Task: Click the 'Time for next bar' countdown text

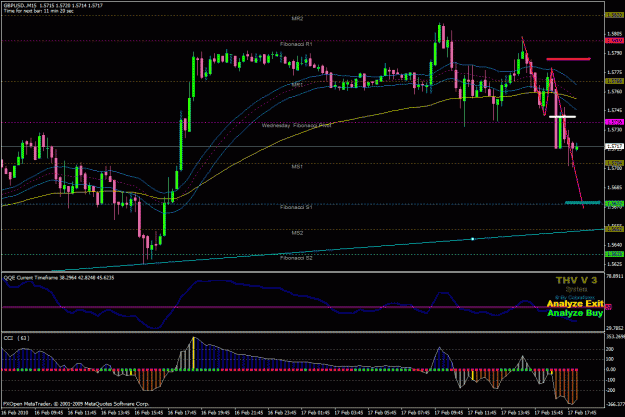Action: coord(39,11)
